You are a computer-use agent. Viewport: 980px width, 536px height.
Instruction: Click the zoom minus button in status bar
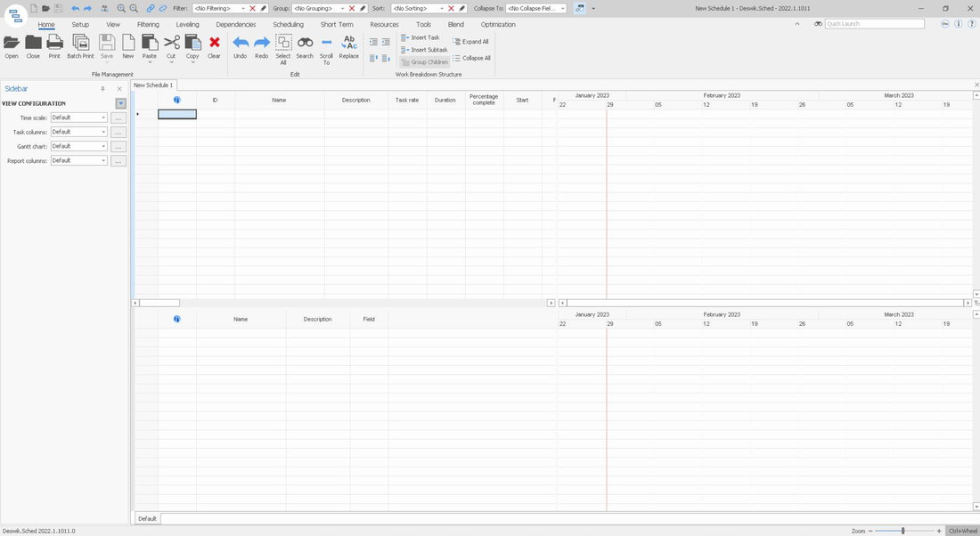[870, 531]
